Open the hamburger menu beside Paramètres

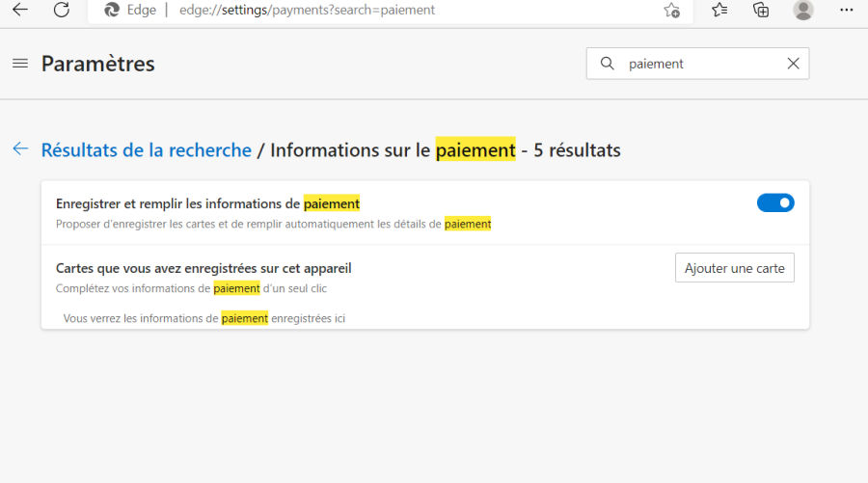[20, 64]
